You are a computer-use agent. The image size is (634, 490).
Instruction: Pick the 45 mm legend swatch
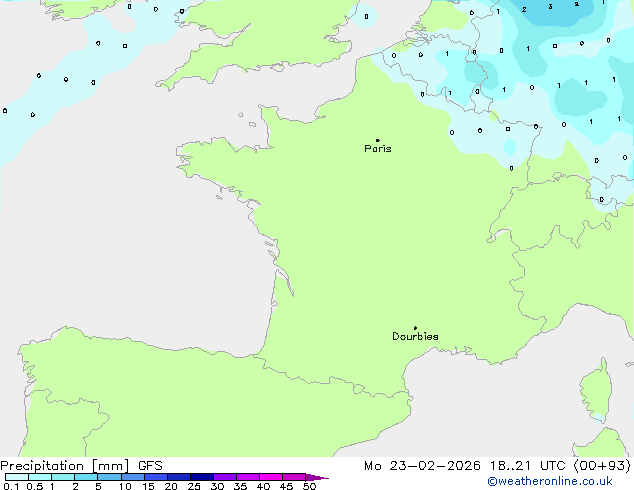coord(294,477)
